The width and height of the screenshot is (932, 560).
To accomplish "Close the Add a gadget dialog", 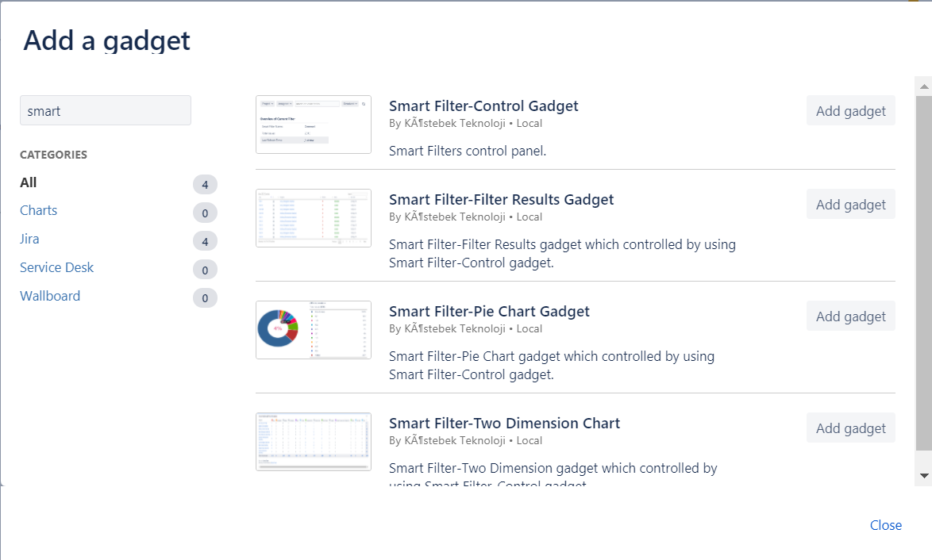I will pos(886,525).
